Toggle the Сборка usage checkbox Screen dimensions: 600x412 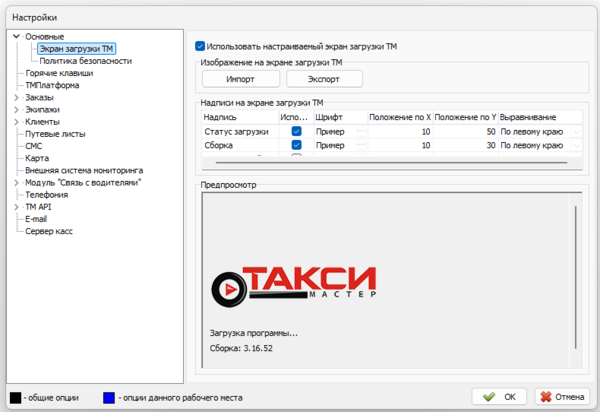tap(297, 145)
